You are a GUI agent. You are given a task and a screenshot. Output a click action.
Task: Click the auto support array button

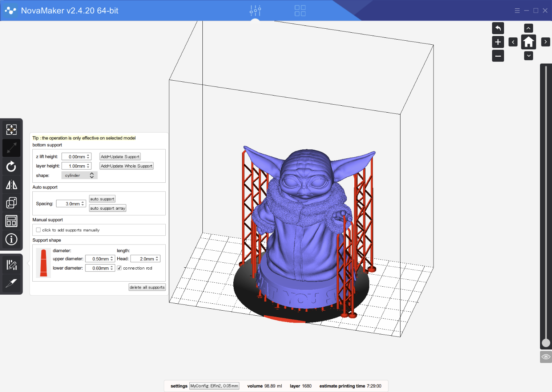(x=108, y=208)
